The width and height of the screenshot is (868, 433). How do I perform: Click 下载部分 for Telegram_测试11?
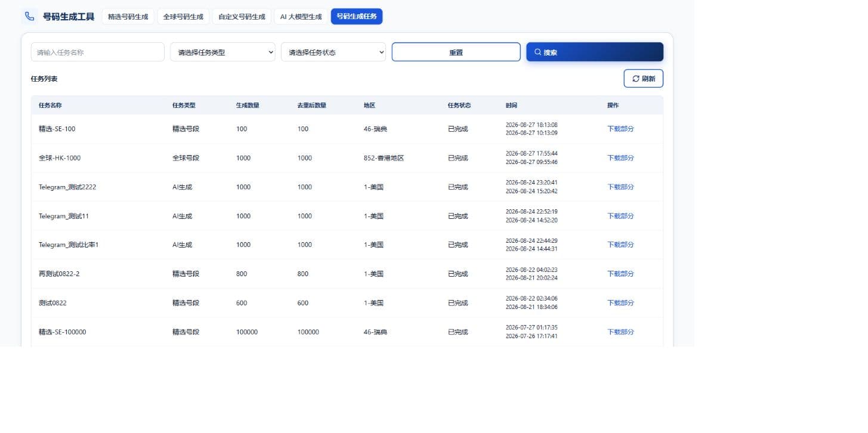tap(620, 216)
